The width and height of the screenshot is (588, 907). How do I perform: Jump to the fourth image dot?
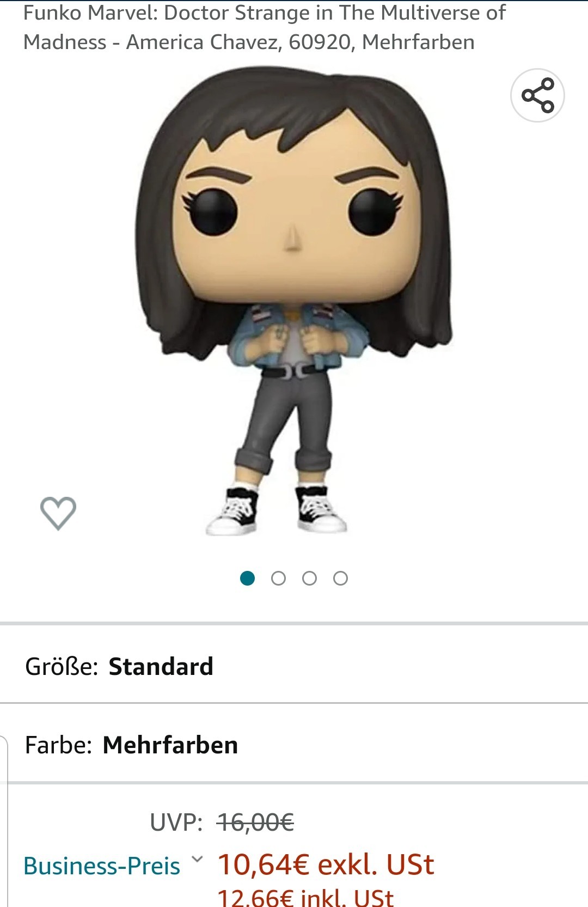pos(340,578)
